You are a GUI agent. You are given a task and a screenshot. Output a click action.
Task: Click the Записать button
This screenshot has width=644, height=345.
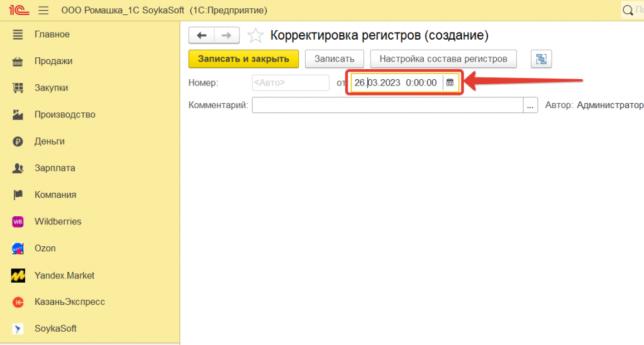334,59
